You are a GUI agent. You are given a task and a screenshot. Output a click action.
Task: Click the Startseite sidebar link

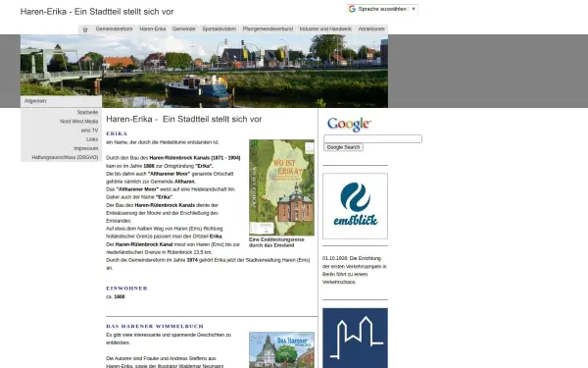tap(87, 112)
